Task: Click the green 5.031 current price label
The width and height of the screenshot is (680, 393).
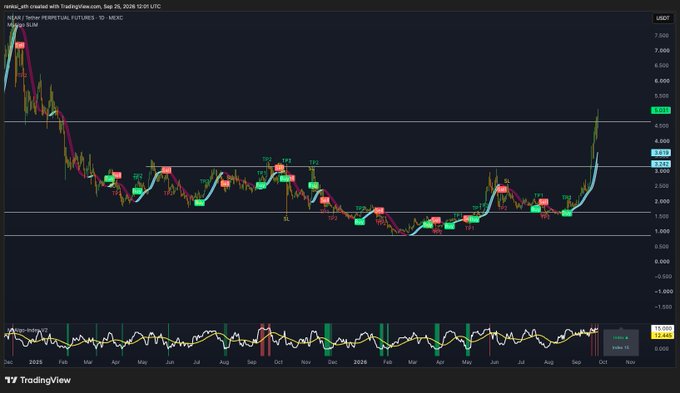Action: pos(661,110)
